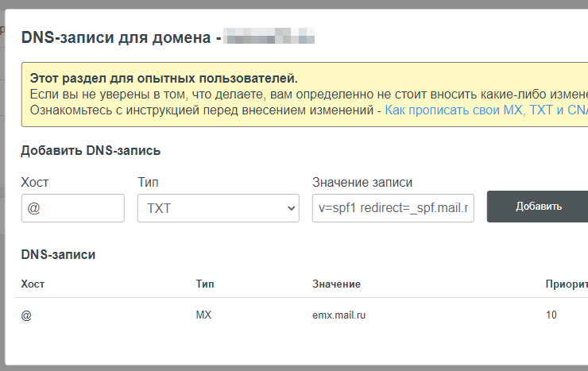Viewport: 588px width, 371px height.
Task: Click the priority value 10 in the table
Action: 551,315
